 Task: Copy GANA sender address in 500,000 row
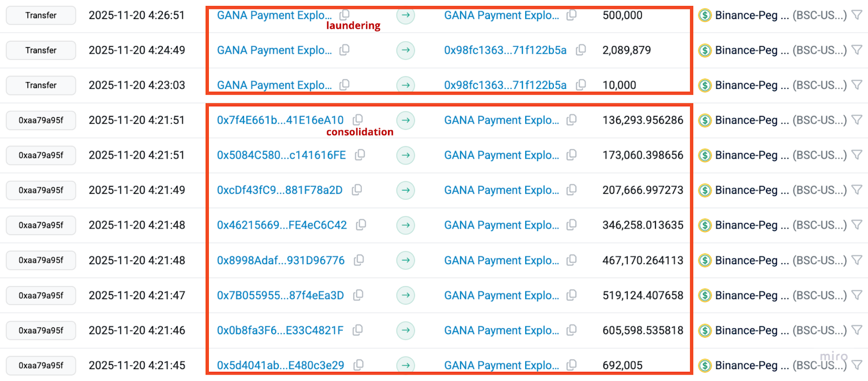coord(344,15)
